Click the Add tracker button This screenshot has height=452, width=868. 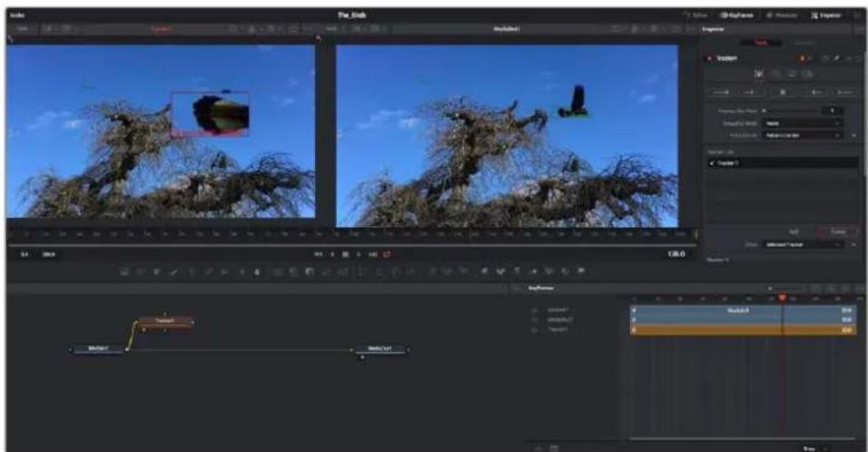click(794, 231)
